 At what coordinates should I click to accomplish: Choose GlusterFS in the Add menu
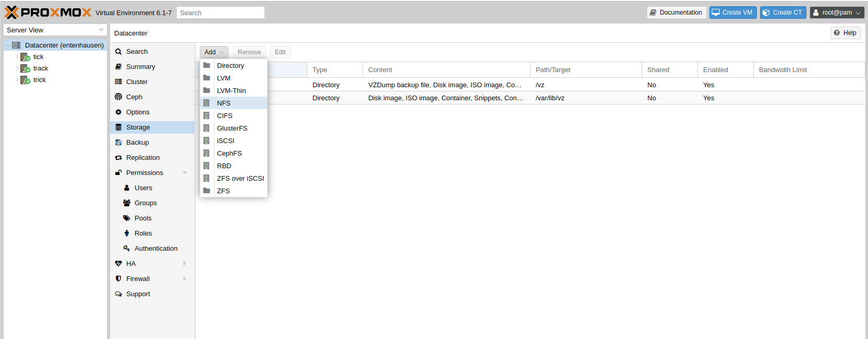tap(232, 128)
